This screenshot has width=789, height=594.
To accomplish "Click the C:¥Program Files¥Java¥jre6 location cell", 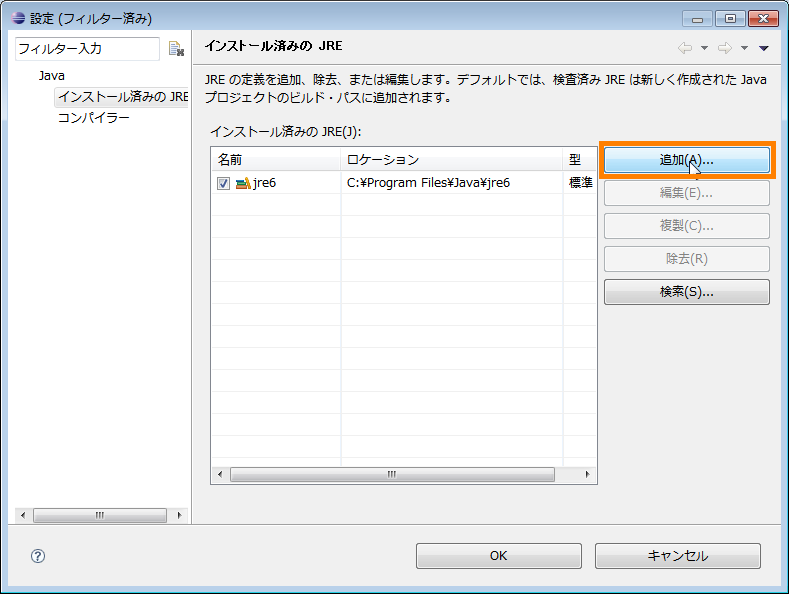I will click(451, 183).
